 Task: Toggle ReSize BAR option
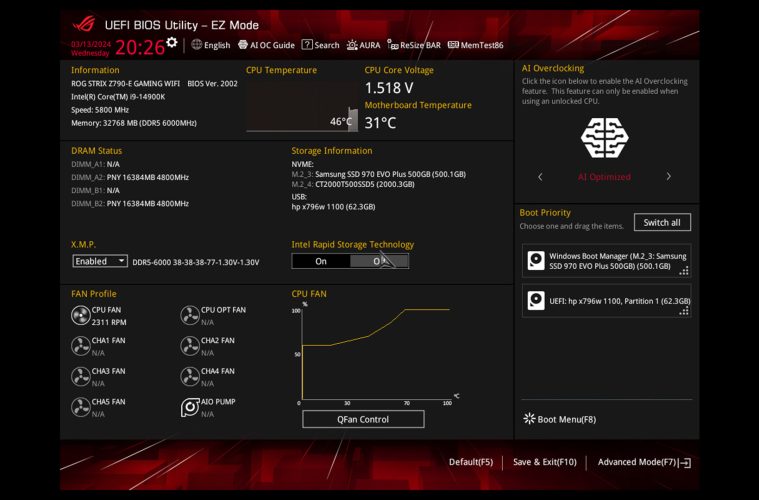(x=414, y=45)
